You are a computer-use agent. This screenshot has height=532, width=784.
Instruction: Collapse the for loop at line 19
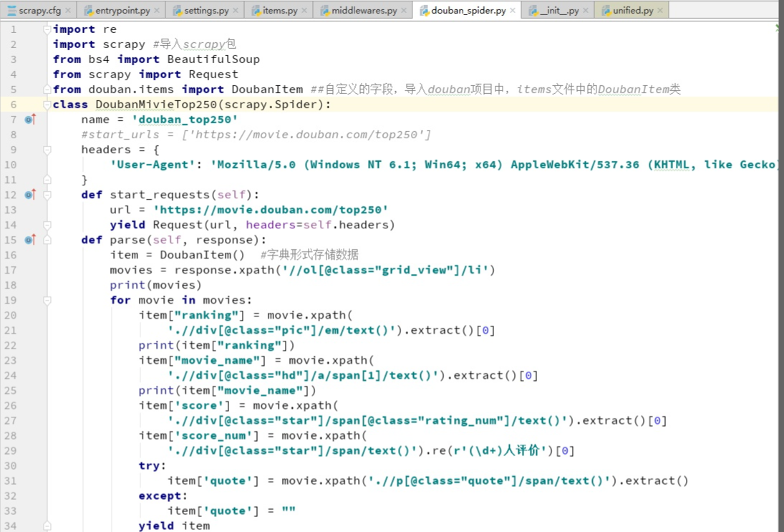click(x=47, y=300)
